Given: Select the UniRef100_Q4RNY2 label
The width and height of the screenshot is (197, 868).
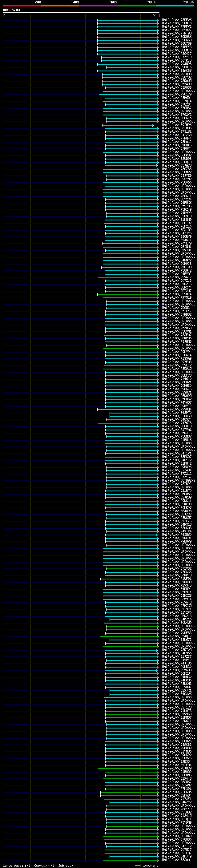Looking at the screenshot, I should [176, 260].
